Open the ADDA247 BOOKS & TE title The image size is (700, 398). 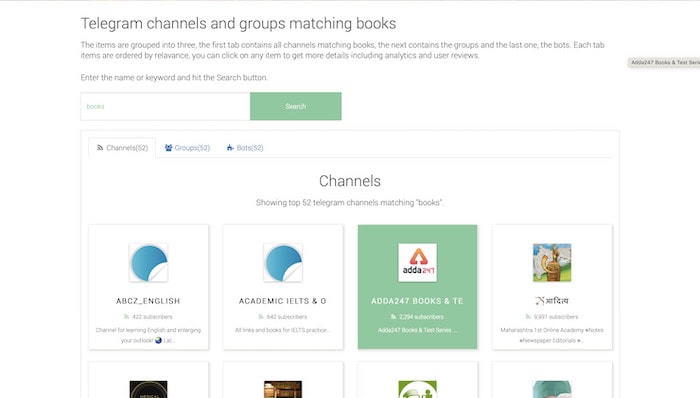[x=417, y=301]
